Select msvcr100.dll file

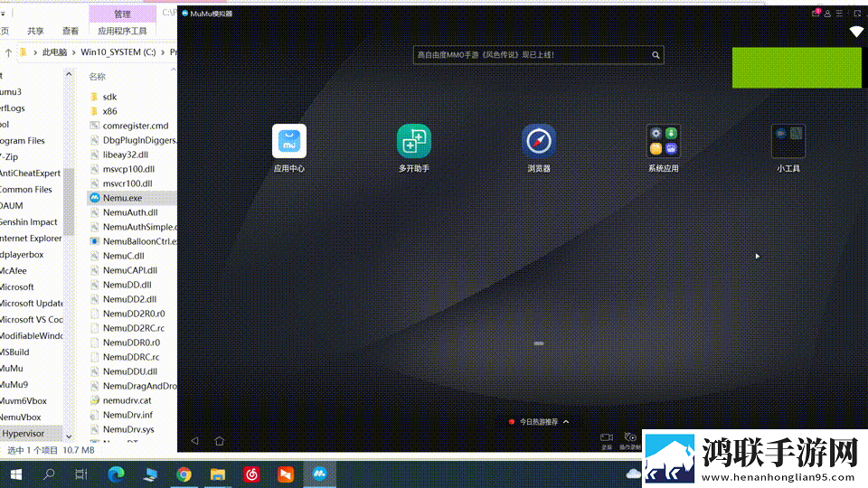tap(127, 183)
